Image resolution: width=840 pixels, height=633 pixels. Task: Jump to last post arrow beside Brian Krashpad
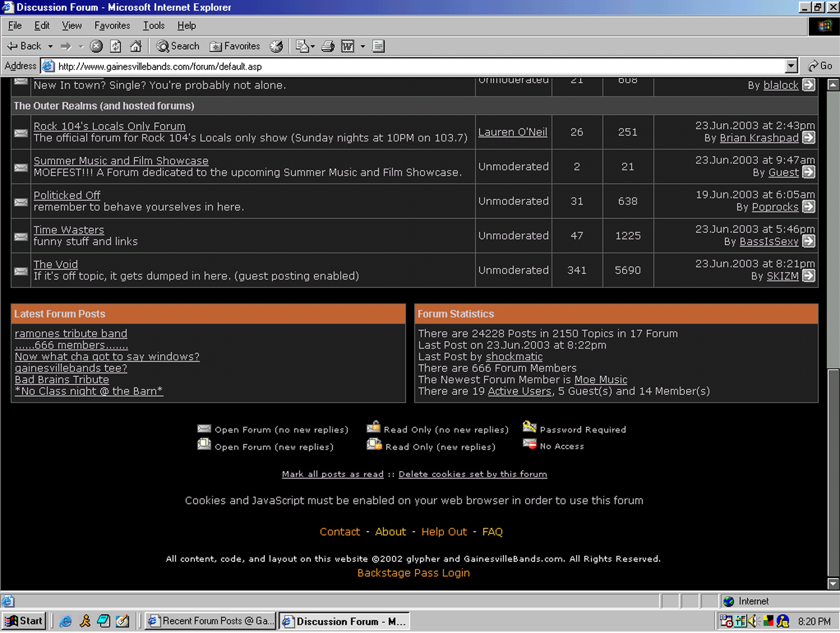(x=809, y=138)
